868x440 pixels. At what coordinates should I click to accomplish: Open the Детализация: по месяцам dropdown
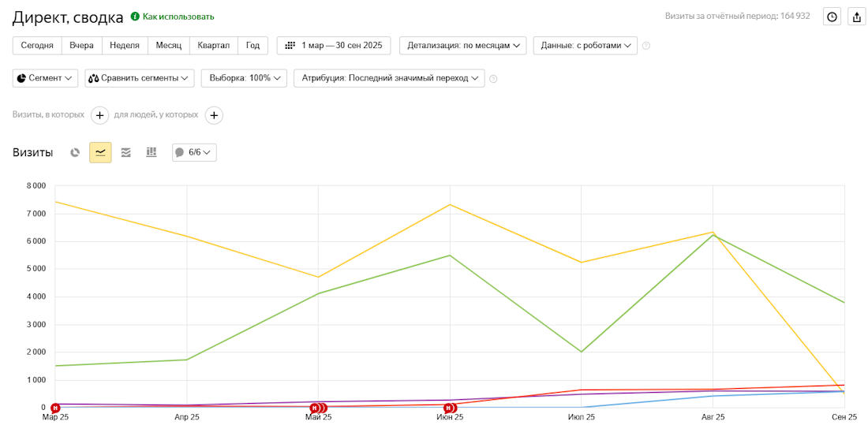pos(462,46)
